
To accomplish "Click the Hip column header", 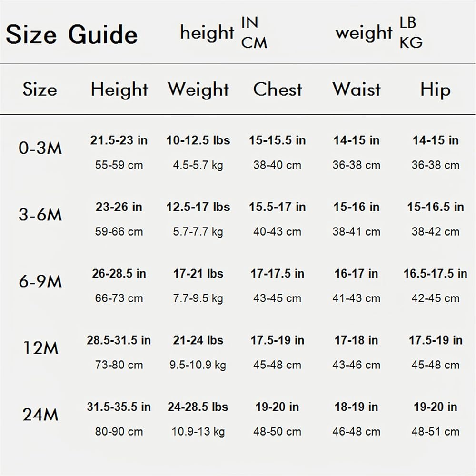I will (x=436, y=90).
